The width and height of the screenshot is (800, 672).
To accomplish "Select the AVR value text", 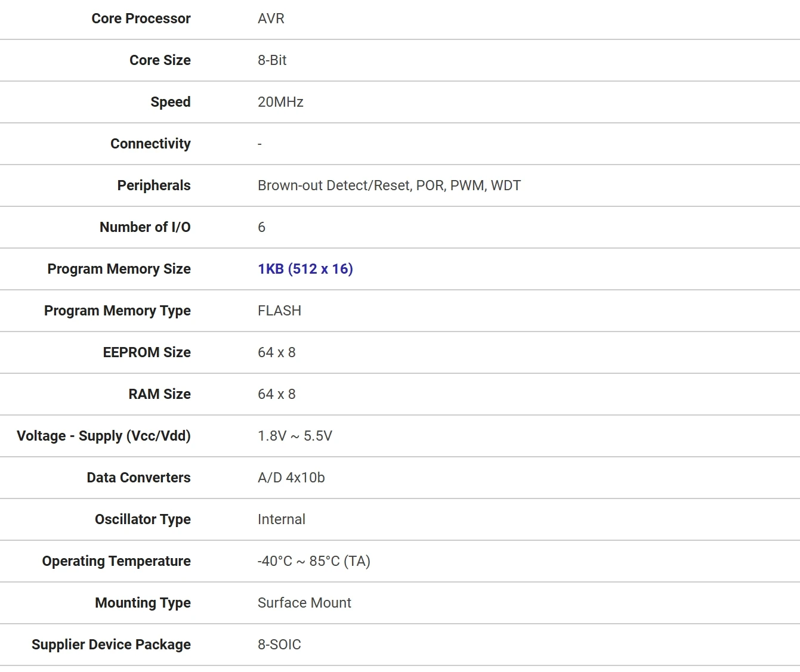I will tap(271, 18).
